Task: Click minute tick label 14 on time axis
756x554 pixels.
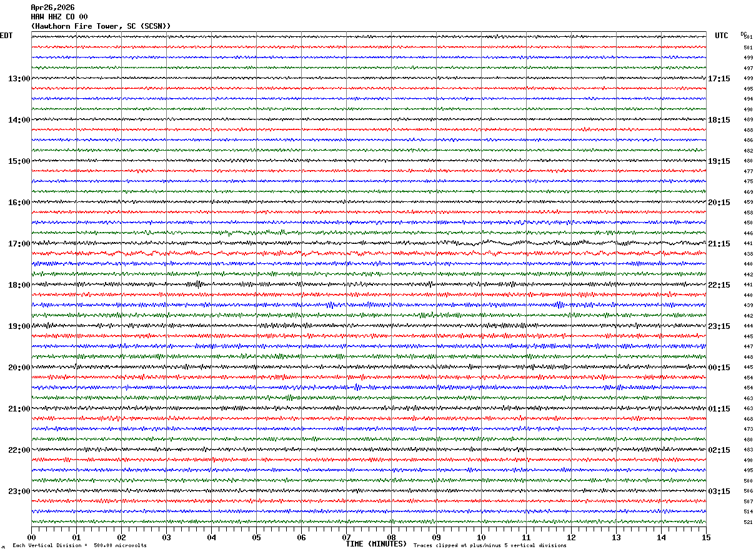Action: (x=661, y=537)
